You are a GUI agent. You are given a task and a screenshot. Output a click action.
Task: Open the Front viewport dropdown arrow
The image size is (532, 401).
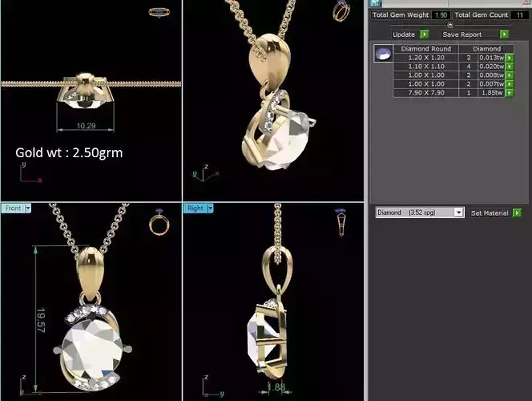pyautogui.click(x=28, y=209)
